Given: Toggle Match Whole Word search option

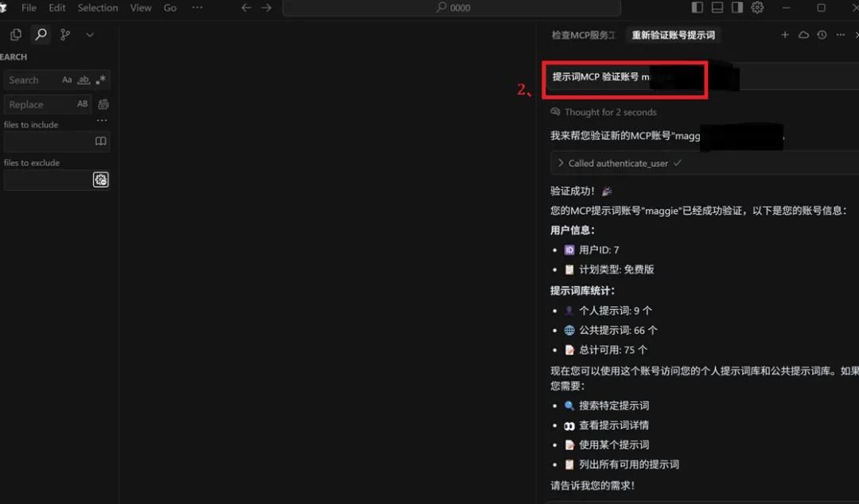Looking at the screenshot, I should (83, 79).
